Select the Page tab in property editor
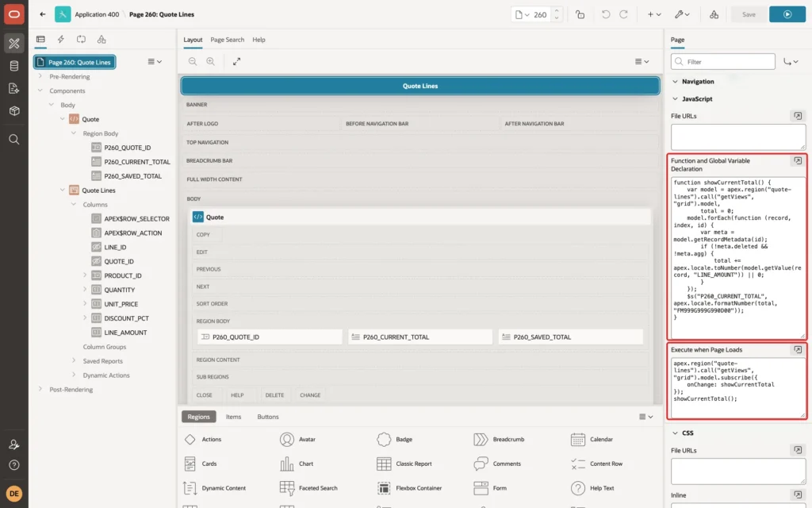The height and width of the screenshot is (508, 812). pyautogui.click(x=677, y=40)
